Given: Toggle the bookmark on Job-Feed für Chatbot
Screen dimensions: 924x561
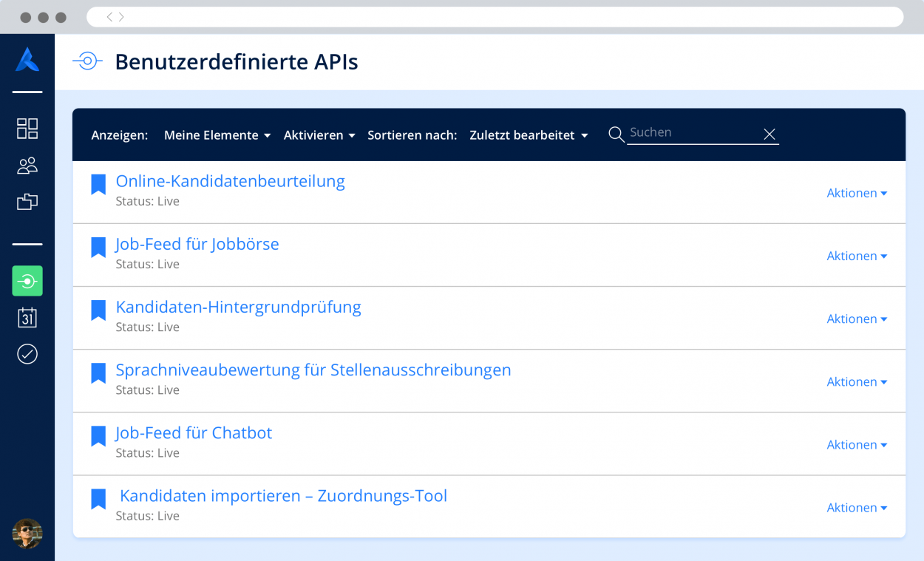Looking at the screenshot, I should pos(98,436).
